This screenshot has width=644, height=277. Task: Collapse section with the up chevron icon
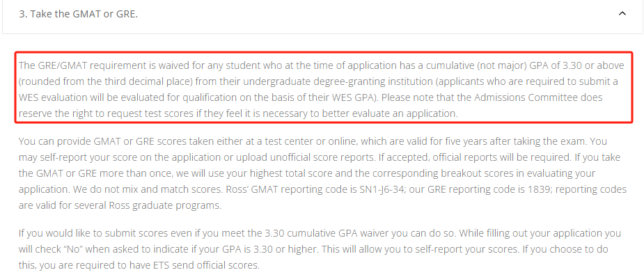[622, 13]
